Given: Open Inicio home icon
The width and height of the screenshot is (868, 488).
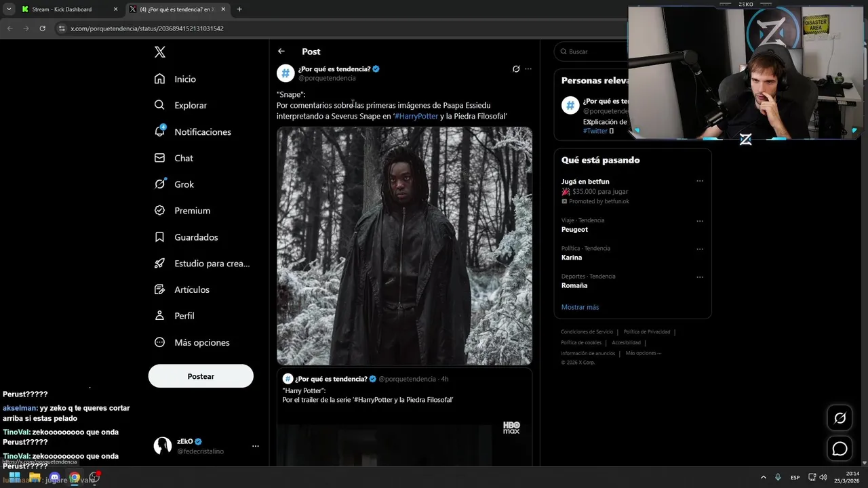Looking at the screenshot, I should [x=159, y=79].
